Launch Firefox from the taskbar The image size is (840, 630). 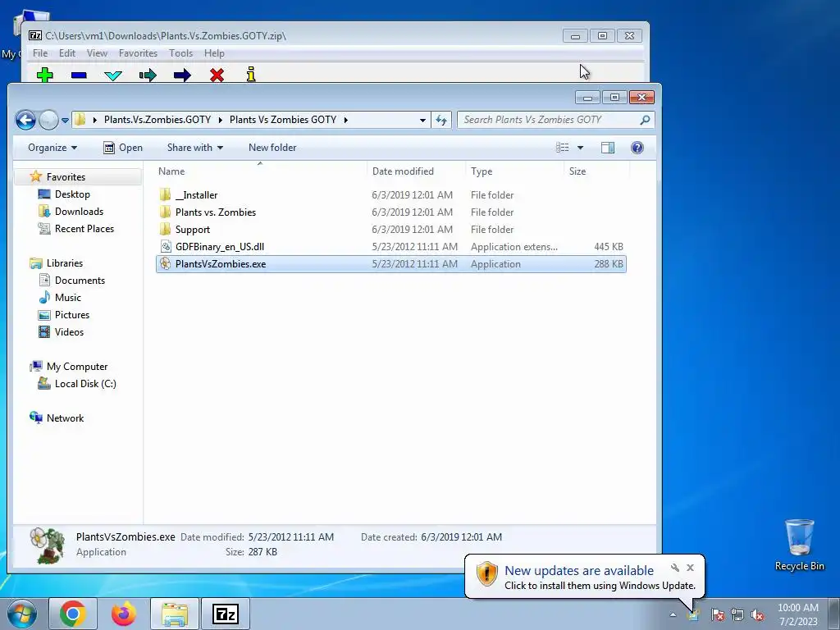click(124, 614)
